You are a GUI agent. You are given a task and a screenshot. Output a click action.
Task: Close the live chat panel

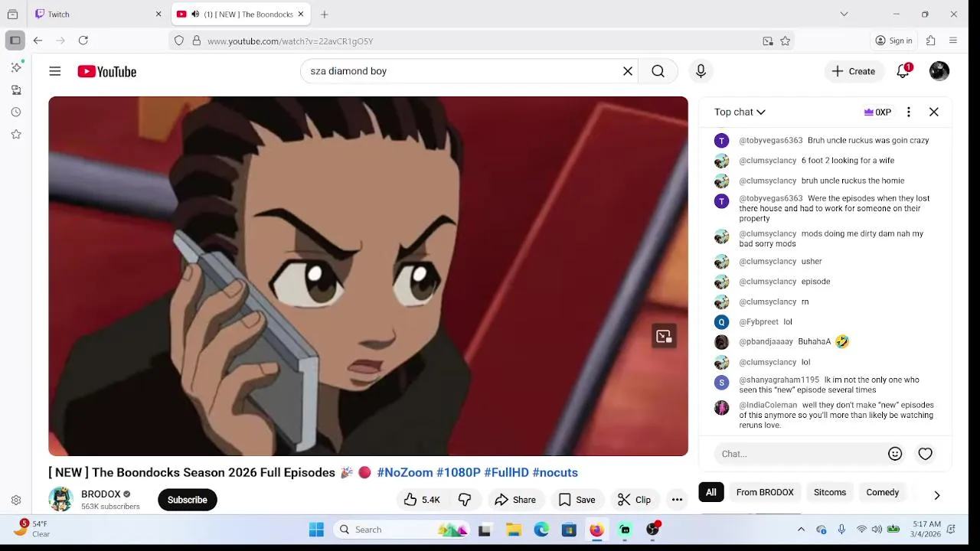tap(934, 112)
